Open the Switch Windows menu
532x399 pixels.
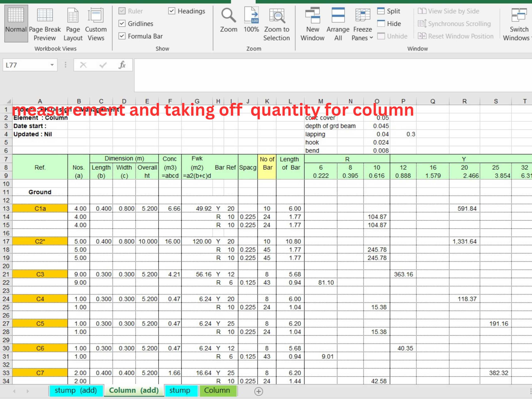(x=519, y=23)
